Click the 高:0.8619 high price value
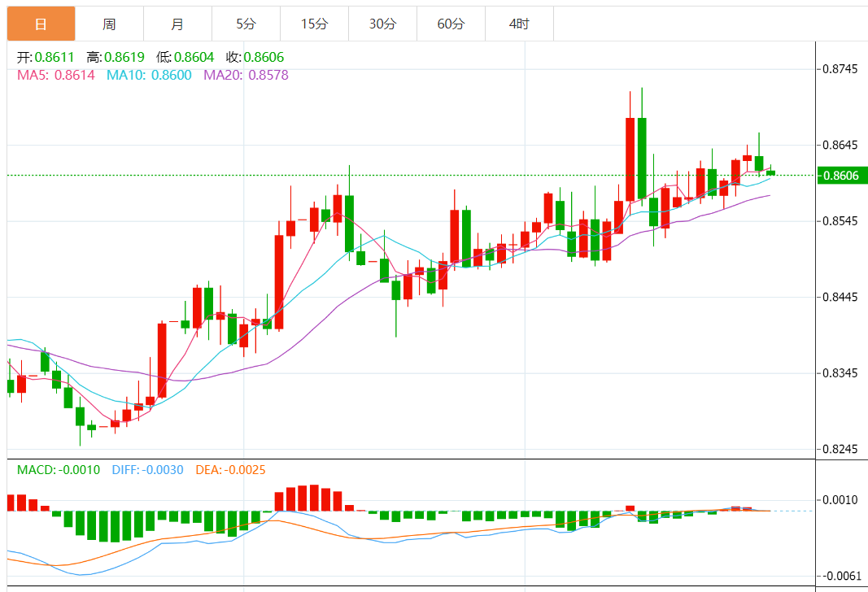This screenshot has height=592, width=868. (x=116, y=57)
